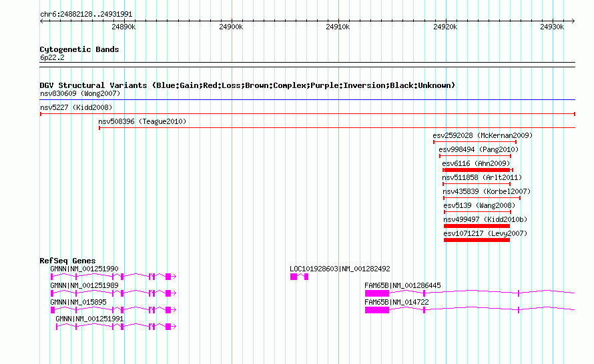Select esv5139 (Wang2008) variant label
594x364 pixels.
click(x=479, y=205)
